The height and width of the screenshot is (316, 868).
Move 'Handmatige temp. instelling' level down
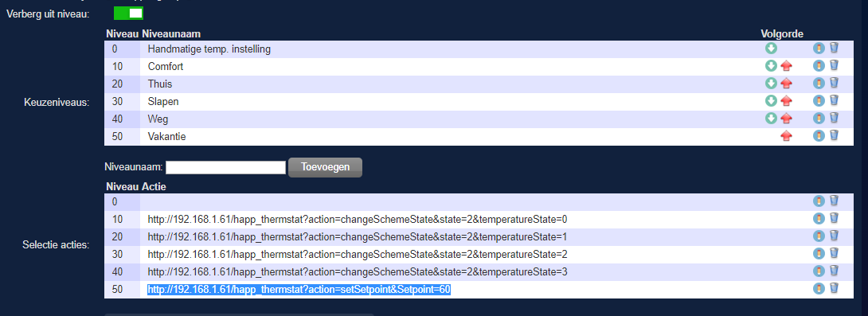pyautogui.click(x=771, y=49)
